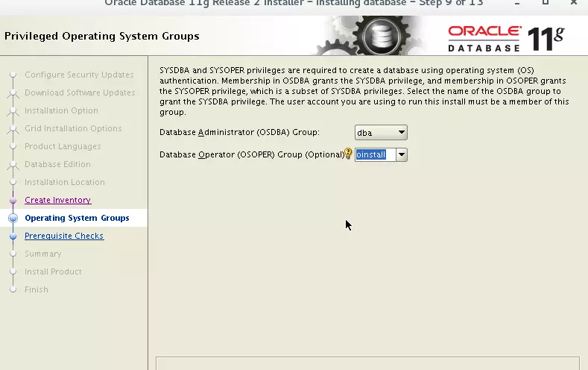588x370 pixels.
Task: Click the Privileged Operating System Groups heading
Action: 102,36
